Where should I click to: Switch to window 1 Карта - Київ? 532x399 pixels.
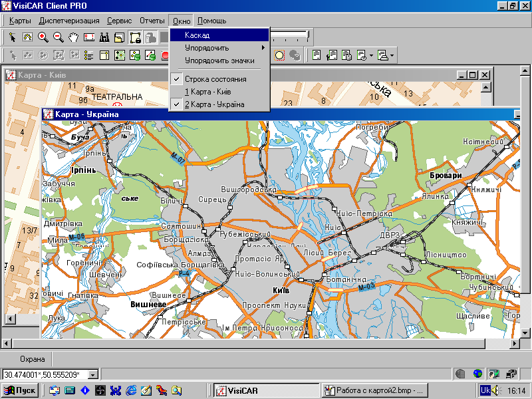[x=219, y=92]
